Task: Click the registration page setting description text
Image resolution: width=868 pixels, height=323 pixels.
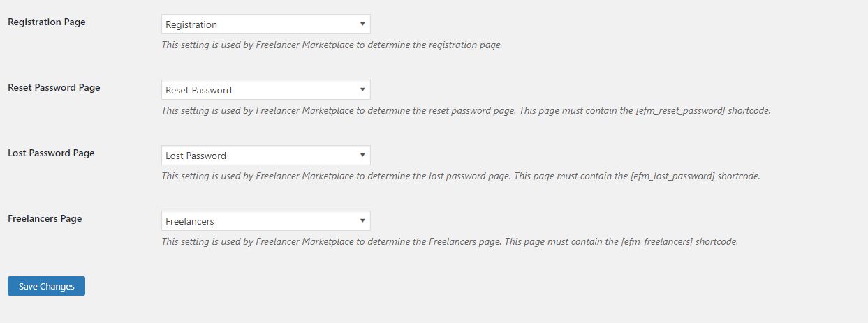Action: pos(332,45)
